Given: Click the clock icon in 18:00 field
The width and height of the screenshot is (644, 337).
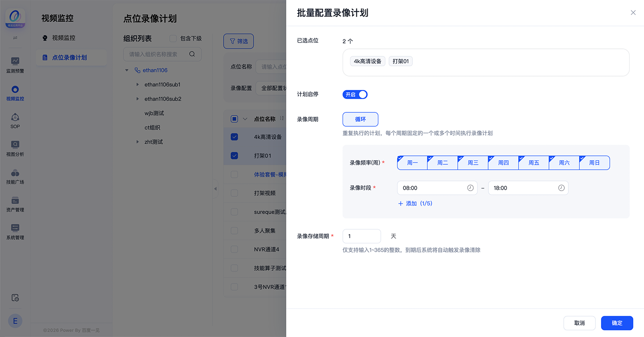Looking at the screenshot, I should coord(561,188).
